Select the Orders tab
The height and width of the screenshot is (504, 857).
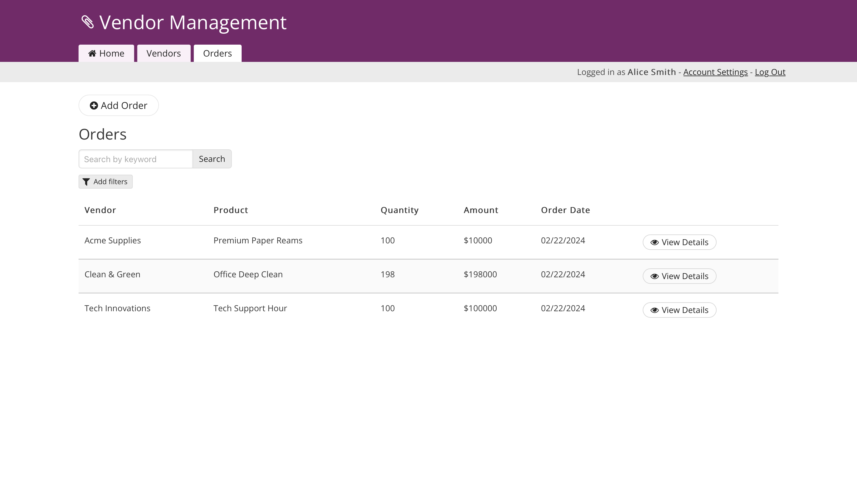(x=217, y=53)
